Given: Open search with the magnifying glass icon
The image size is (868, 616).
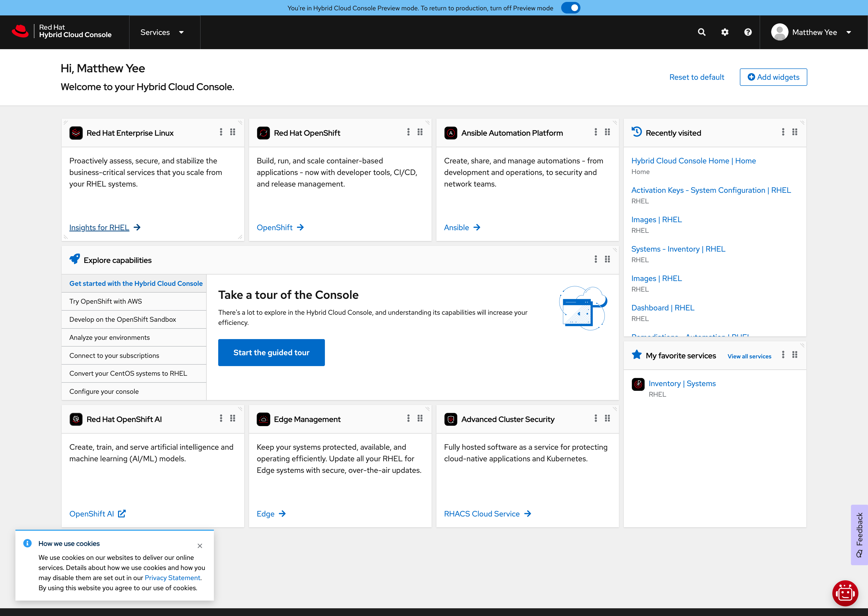Looking at the screenshot, I should pos(702,32).
